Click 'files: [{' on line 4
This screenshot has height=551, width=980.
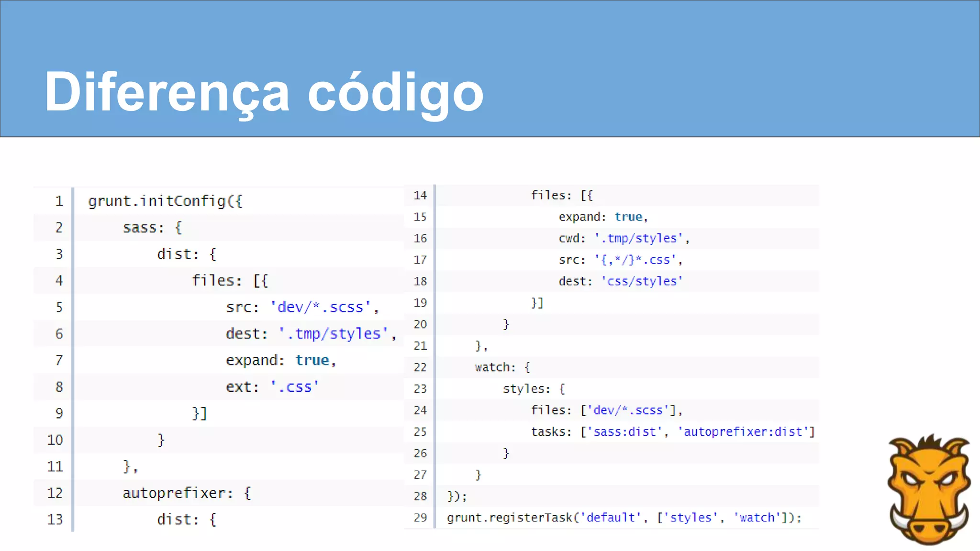[x=230, y=280]
